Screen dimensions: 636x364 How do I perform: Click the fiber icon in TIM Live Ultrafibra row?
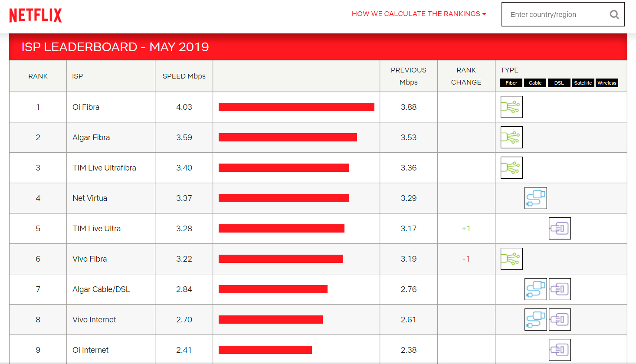pos(511,167)
